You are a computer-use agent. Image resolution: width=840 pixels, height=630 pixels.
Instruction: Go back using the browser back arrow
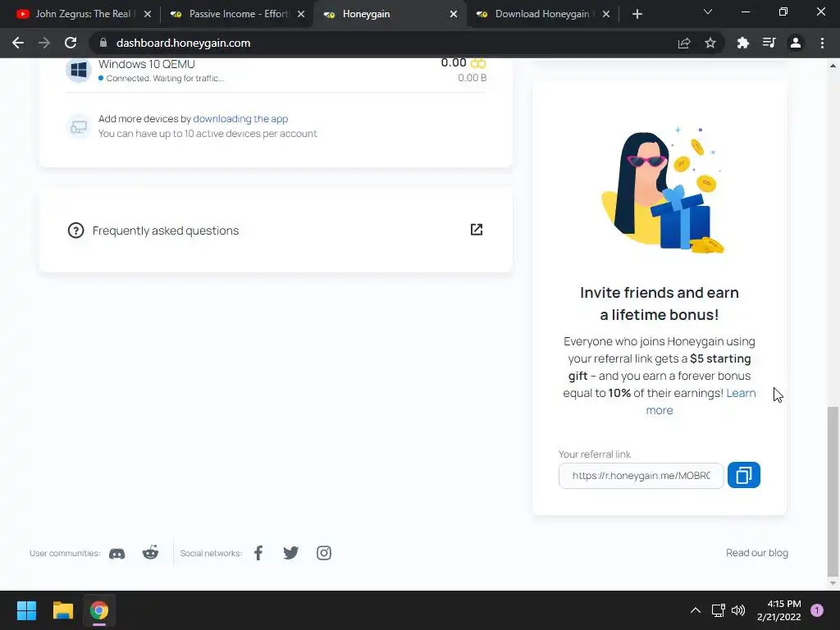pos(18,43)
